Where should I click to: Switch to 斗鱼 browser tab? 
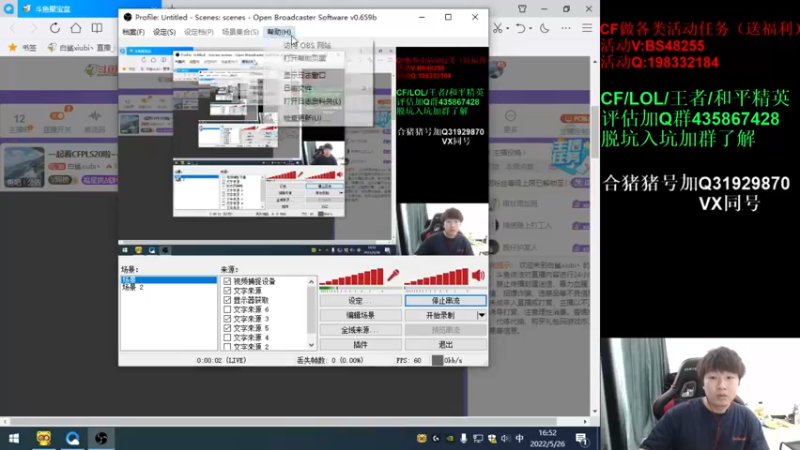87,9
